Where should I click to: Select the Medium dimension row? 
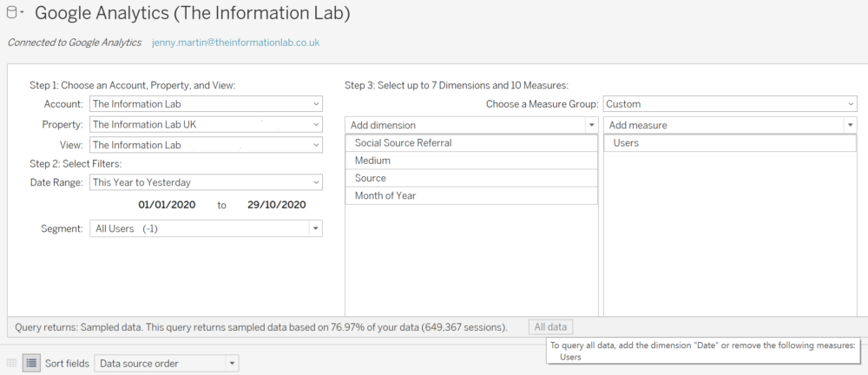471,161
